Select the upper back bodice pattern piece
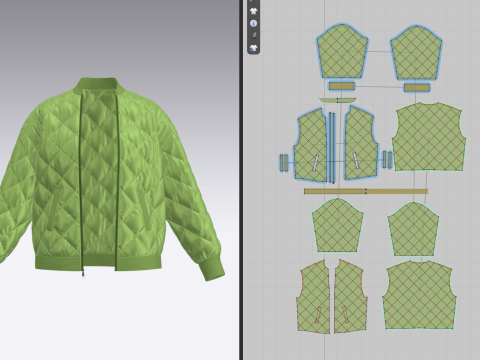 tap(429, 137)
